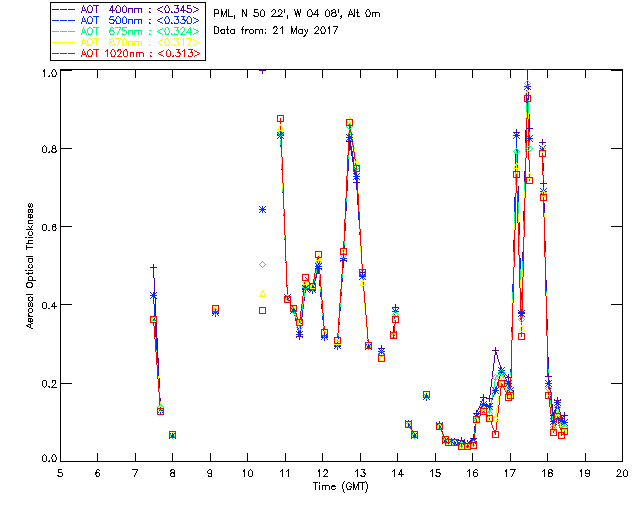Select the isolated data marker just after 9 GMT

[x=215, y=310]
